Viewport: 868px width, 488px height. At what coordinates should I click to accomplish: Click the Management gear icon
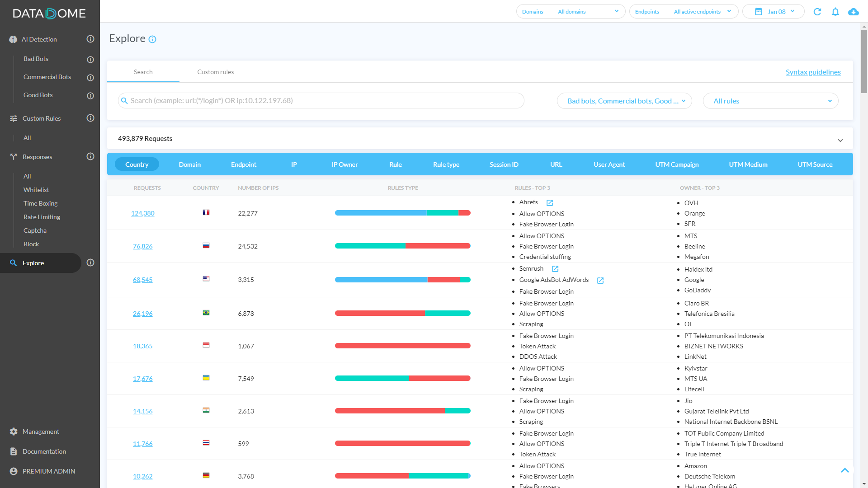point(14,432)
